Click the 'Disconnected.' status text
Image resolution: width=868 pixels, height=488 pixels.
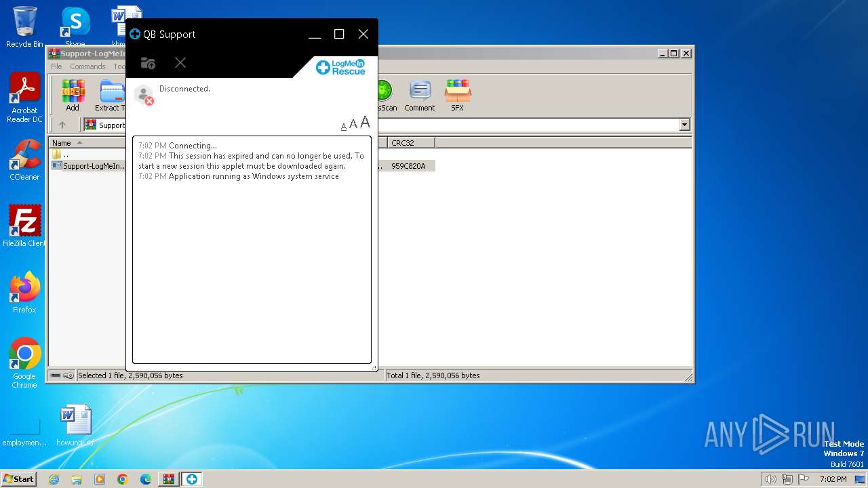coord(184,89)
